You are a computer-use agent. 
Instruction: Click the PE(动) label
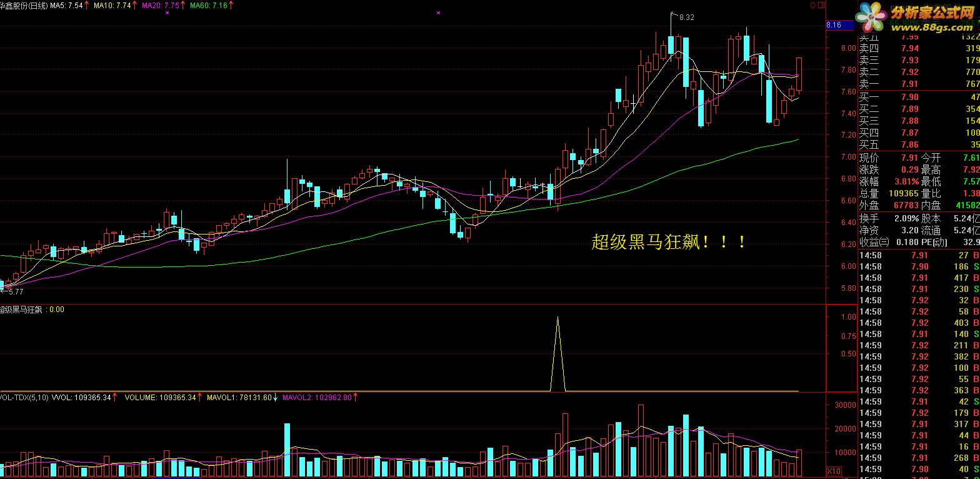934,242
